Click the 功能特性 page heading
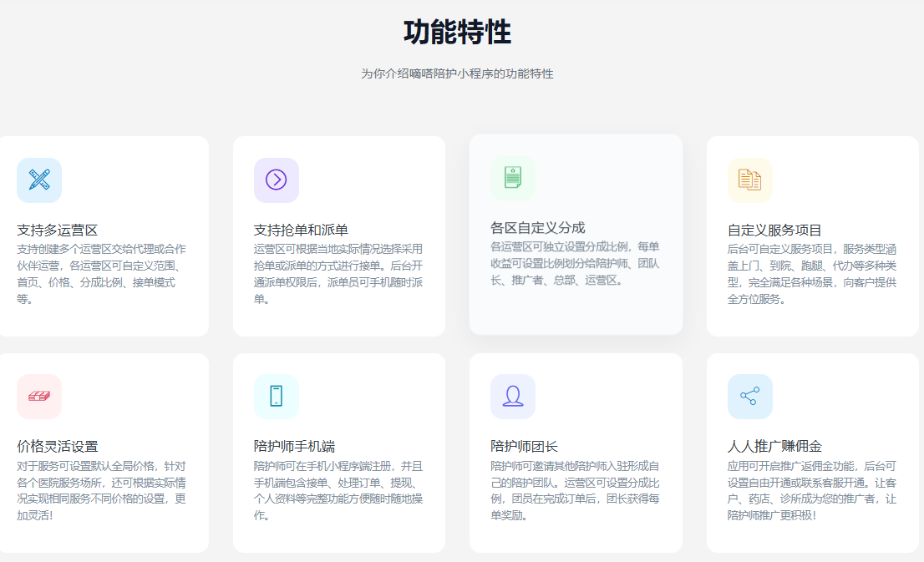 pos(457,32)
